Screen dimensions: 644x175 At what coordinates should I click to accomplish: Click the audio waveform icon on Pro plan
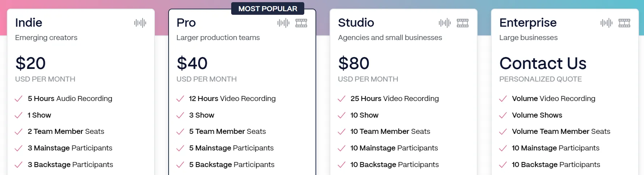[283, 23]
